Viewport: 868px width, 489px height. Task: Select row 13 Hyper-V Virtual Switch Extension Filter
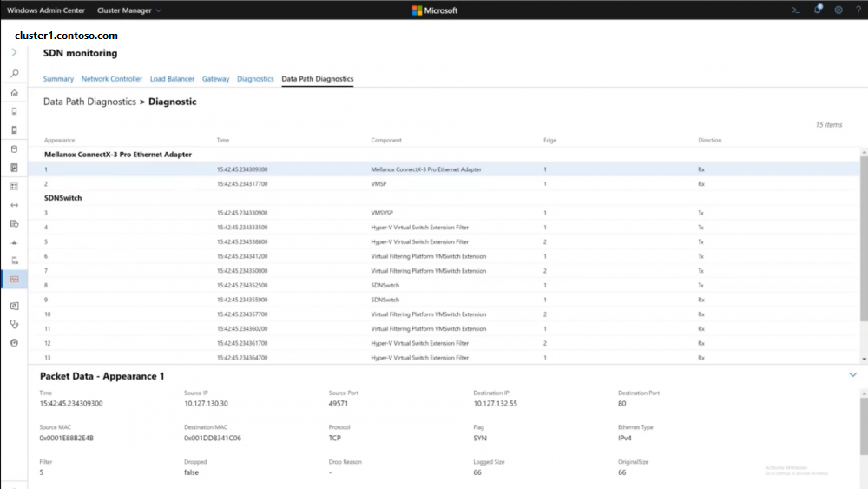click(444, 358)
